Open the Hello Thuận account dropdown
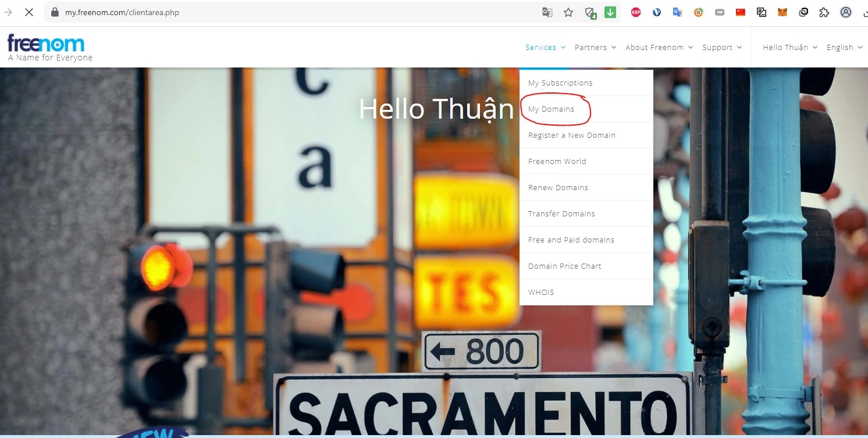This screenshot has height=438, width=868. [x=790, y=48]
